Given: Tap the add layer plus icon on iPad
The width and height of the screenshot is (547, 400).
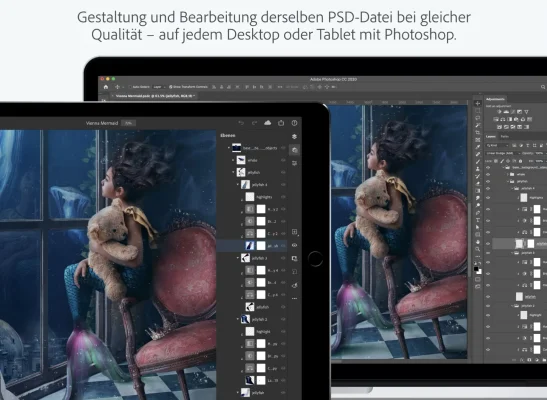Looking at the screenshot, I should pyautogui.click(x=294, y=232).
